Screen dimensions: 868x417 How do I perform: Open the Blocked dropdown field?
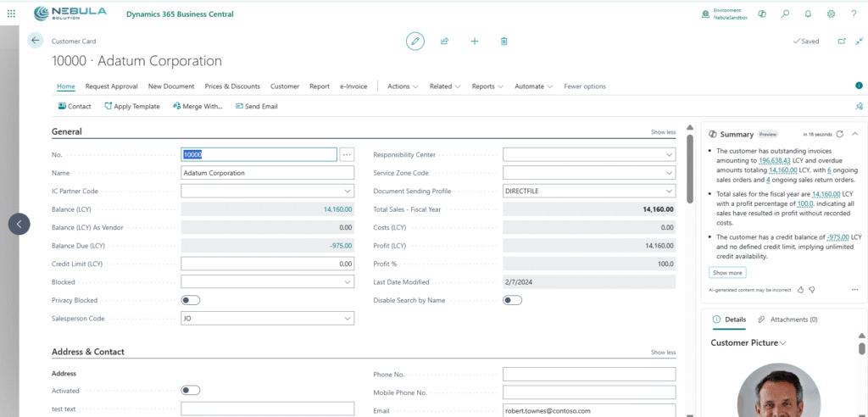click(x=267, y=282)
